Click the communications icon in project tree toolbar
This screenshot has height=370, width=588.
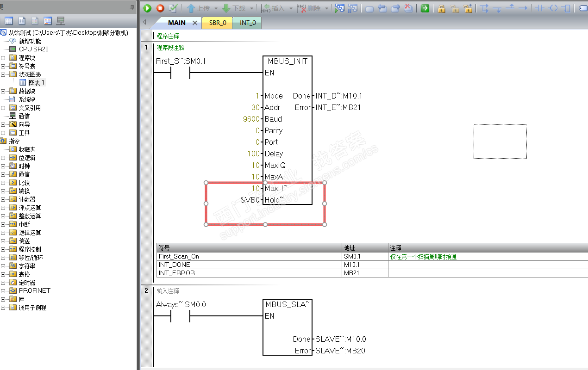pos(61,21)
